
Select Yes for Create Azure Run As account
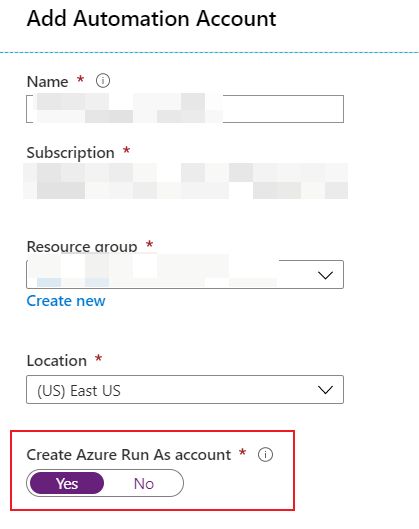pos(67,483)
